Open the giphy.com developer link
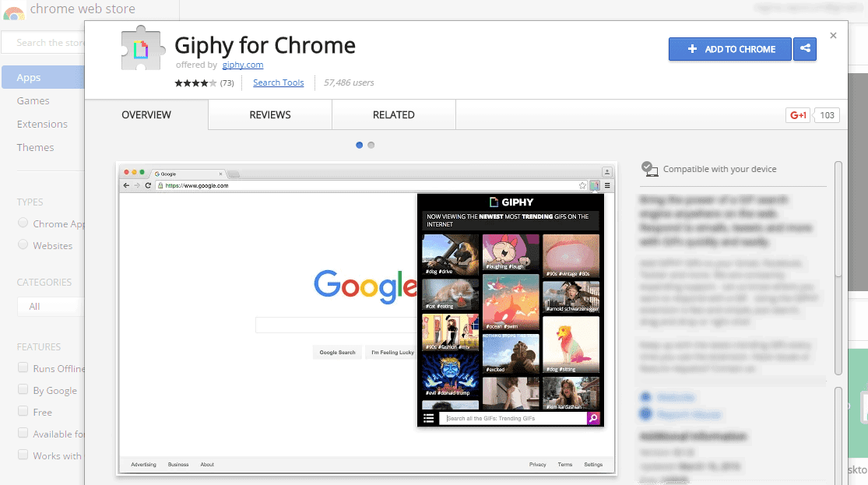 pyautogui.click(x=242, y=65)
